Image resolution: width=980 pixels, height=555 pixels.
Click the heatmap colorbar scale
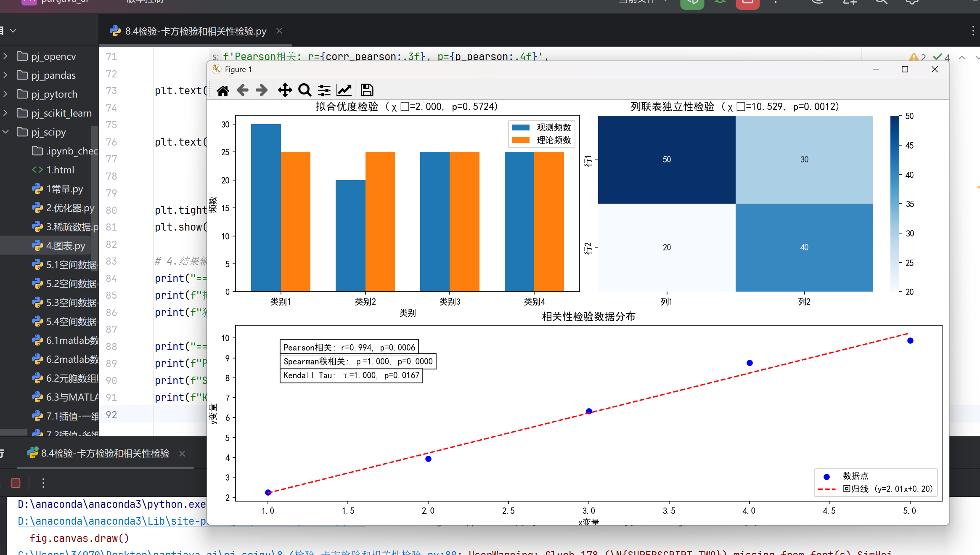[895, 204]
